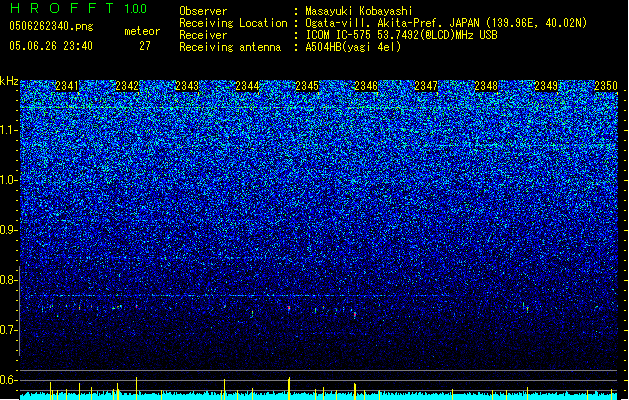Click frequency axis label 1.0

pyautogui.click(x=8, y=180)
